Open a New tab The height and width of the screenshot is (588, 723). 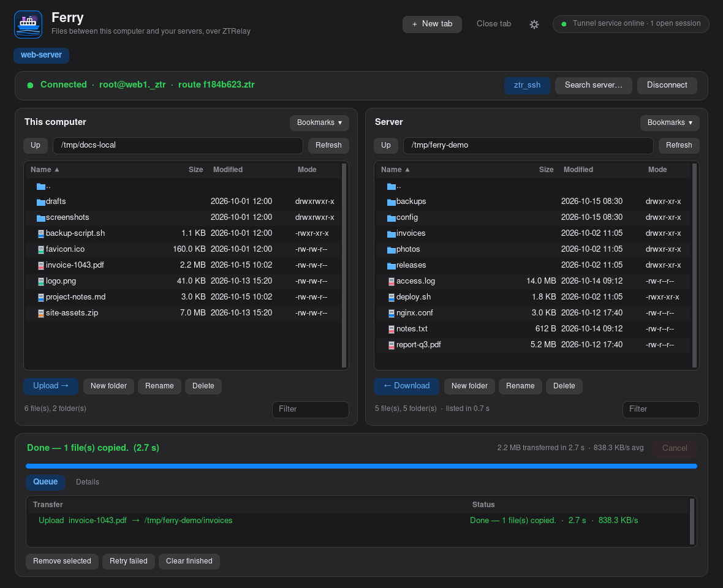pyautogui.click(x=432, y=24)
